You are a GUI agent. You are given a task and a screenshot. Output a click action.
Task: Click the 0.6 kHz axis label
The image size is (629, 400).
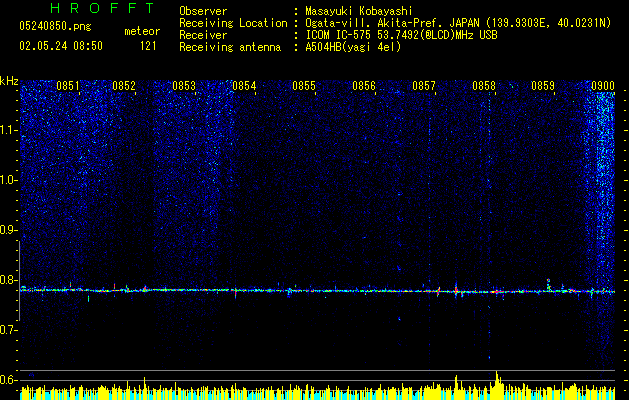click(9, 380)
